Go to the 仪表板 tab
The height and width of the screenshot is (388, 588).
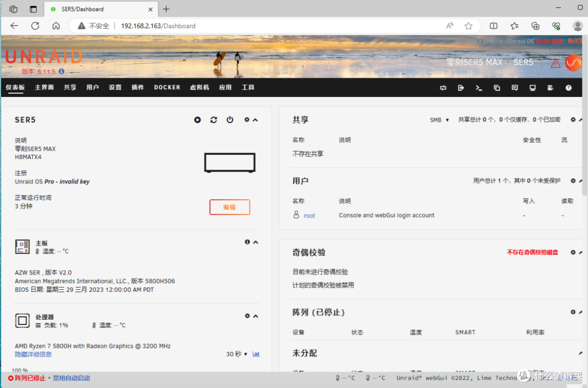click(x=15, y=87)
